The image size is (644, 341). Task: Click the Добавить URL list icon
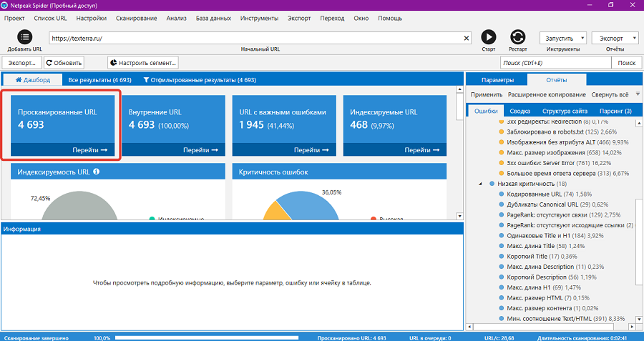tap(24, 37)
